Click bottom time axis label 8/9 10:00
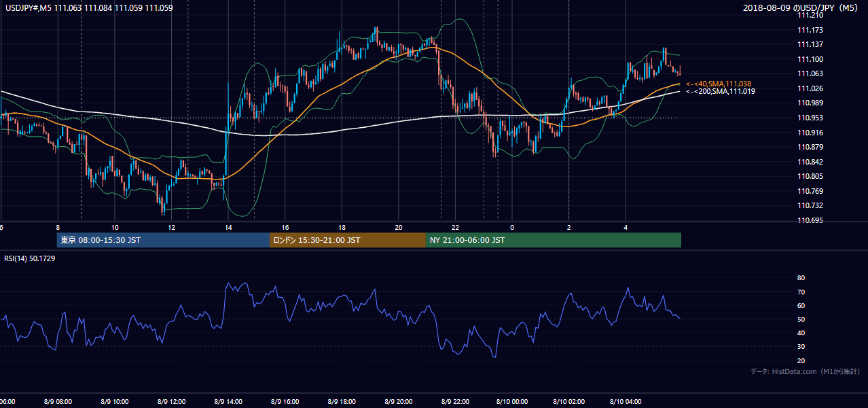The width and height of the screenshot is (868, 408). coord(114,402)
